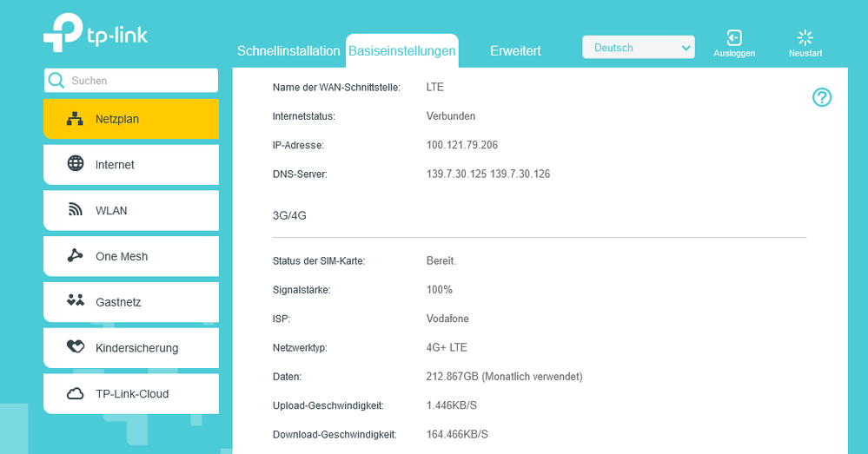The image size is (868, 454).
Task: Open the One Mesh menu entry
Action: pos(131,257)
